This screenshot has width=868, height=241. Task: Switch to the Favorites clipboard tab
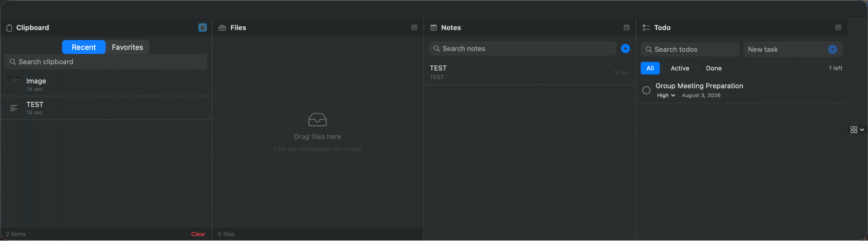coord(127,47)
